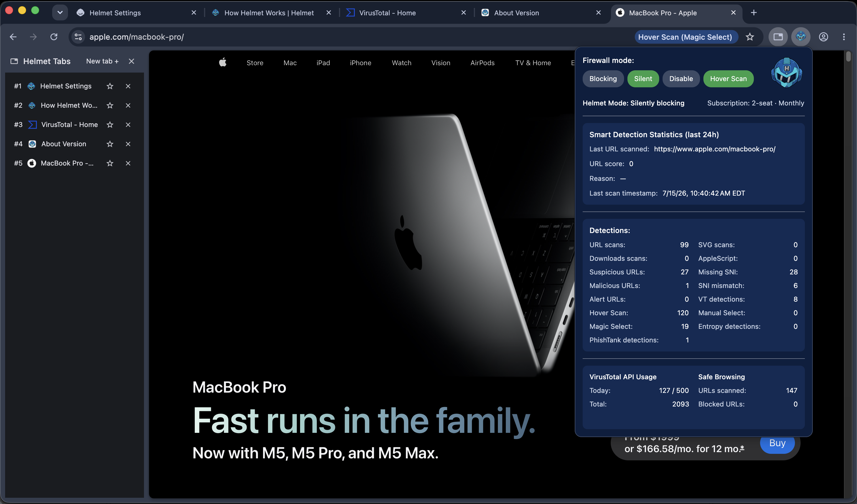Image resolution: width=857 pixels, height=504 pixels.
Task: Close the About Version entry in Helmet Tabs
Action: [128, 144]
